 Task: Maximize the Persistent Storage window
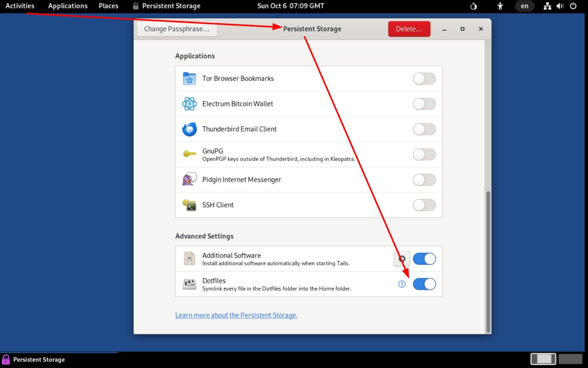(462, 29)
